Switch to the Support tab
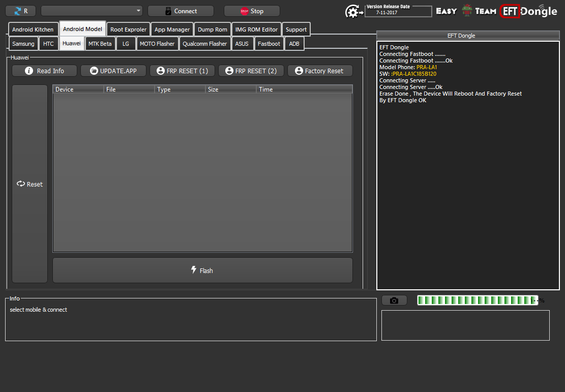The height and width of the screenshot is (392, 565). [x=296, y=29]
